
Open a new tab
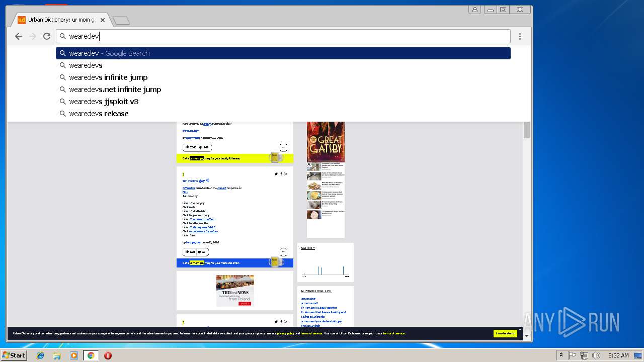pos(121,20)
